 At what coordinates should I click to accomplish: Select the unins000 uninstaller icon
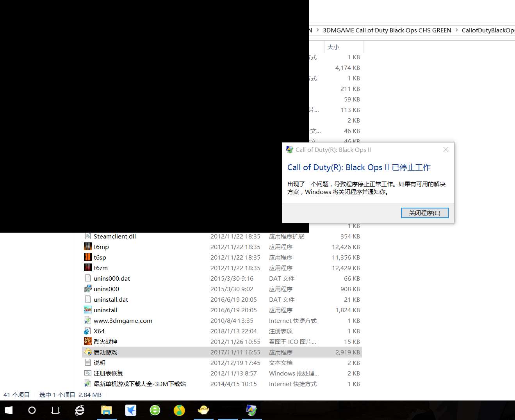coord(88,289)
